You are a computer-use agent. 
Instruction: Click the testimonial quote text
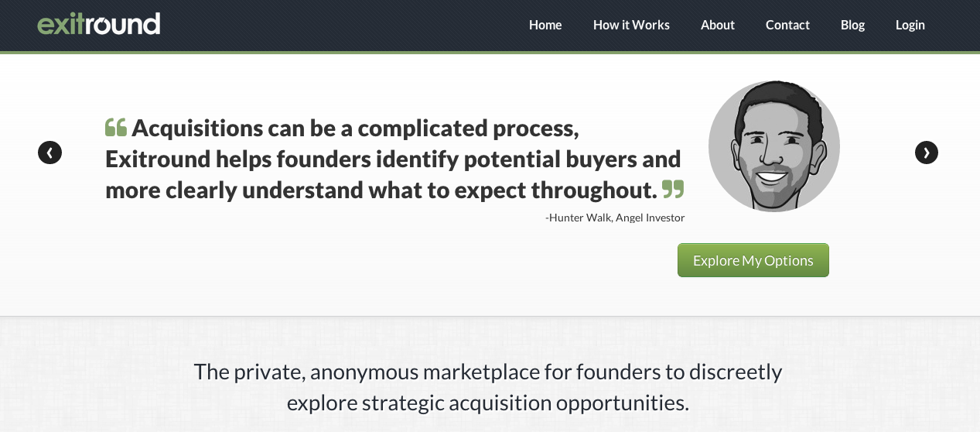coord(394,159)
